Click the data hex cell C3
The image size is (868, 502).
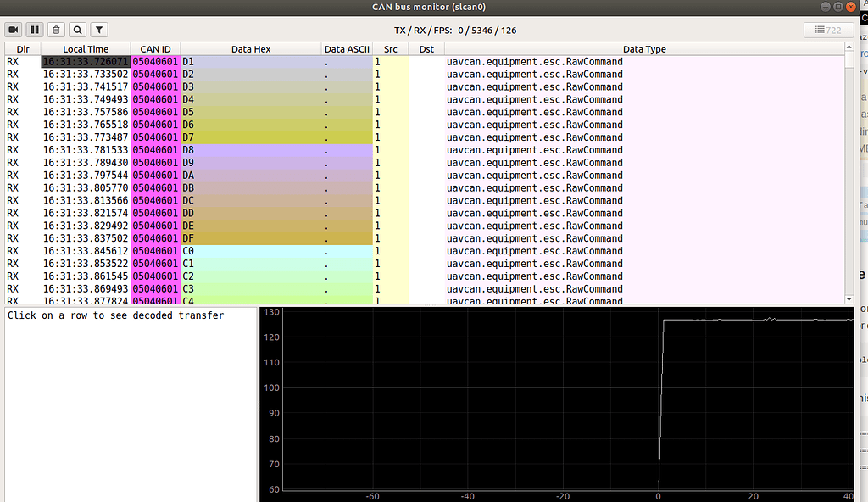click(x=251, y=289)
